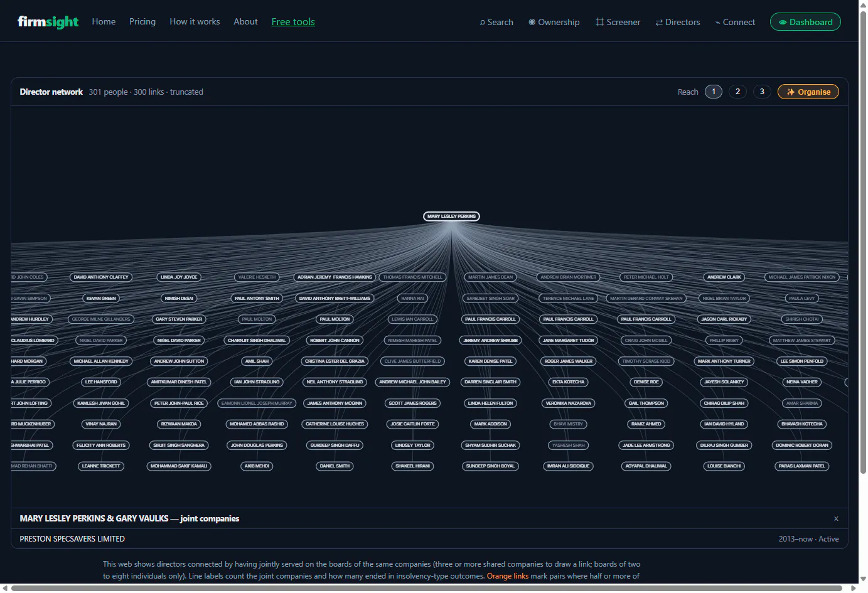Select the JOHN DOUGLAS PERKINS node
The width and height of the screenshot is (868, 593).
[257, 445]
